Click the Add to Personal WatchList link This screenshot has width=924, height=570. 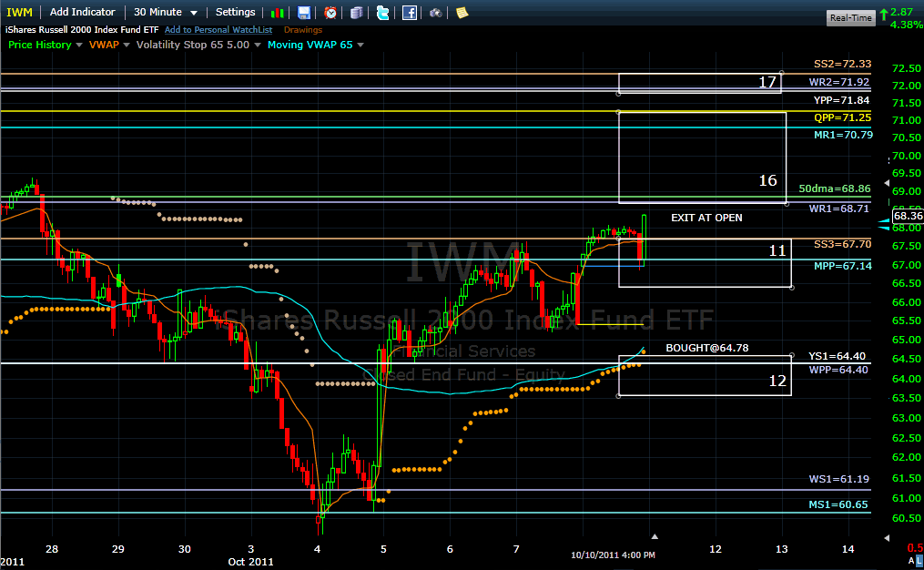218,29
